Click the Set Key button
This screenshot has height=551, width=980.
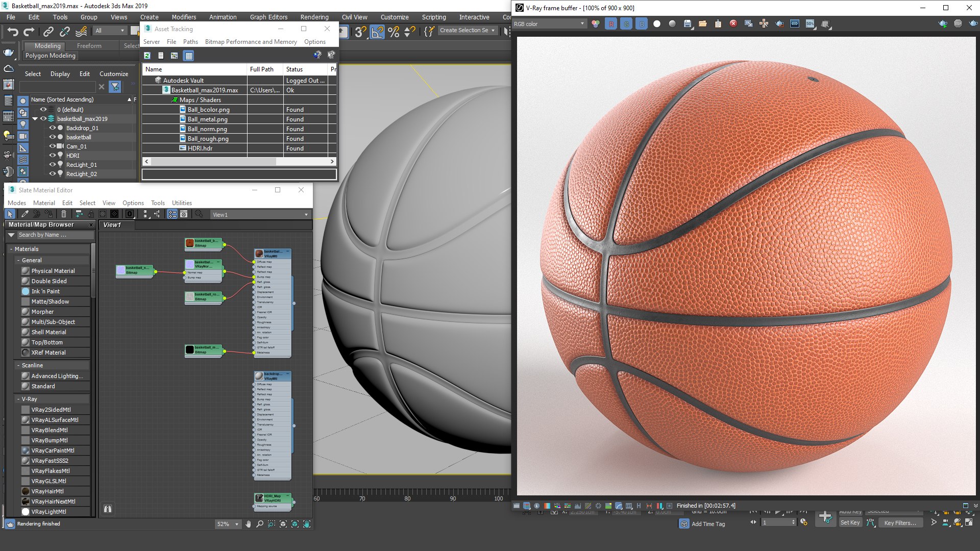coord(850,522)
